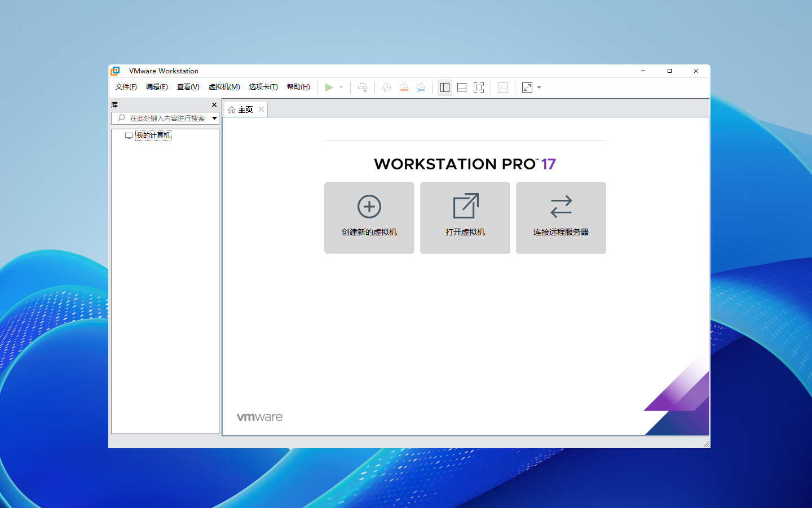Viewport: 812px width, 508px height.
Task: Minimize the VMware Workstation window
Action: [643, 71]
